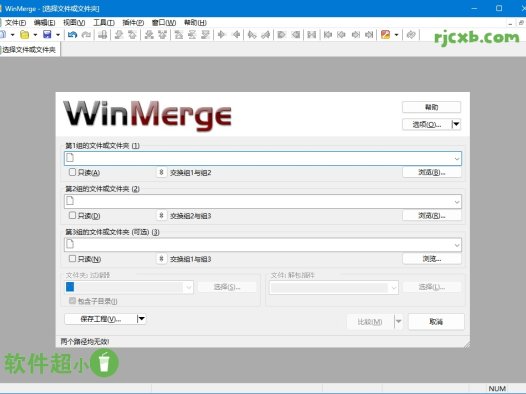
Task: Open the 文件(F) menu
Action: (x=15, y=22)
